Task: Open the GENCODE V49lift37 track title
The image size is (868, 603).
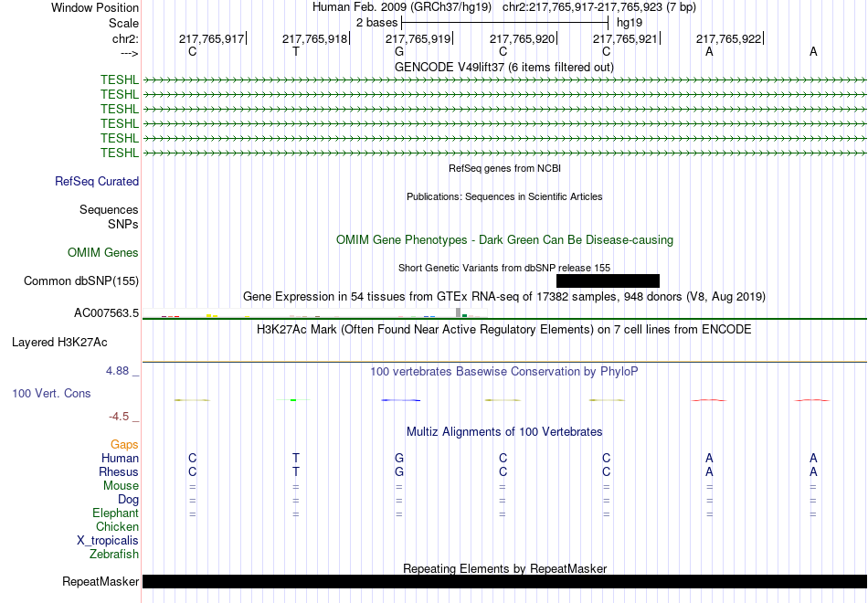Action: [503, 67]
